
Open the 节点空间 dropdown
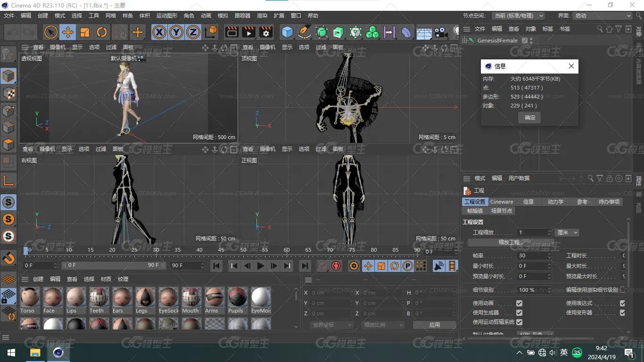518,16
